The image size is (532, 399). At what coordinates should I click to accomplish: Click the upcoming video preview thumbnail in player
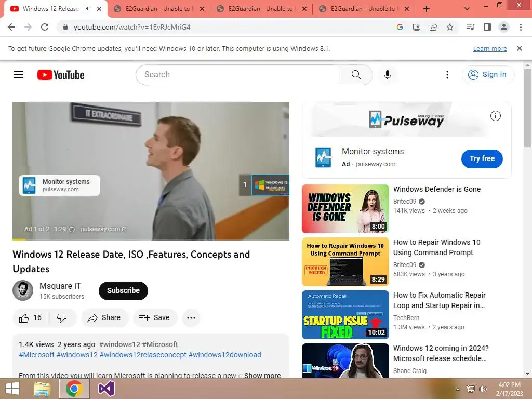coord(270,185)
